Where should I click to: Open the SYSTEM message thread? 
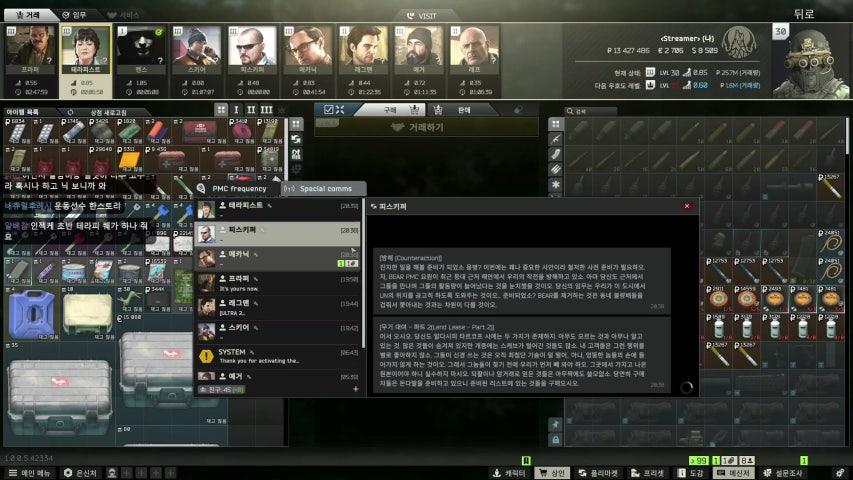pos(279,356)
